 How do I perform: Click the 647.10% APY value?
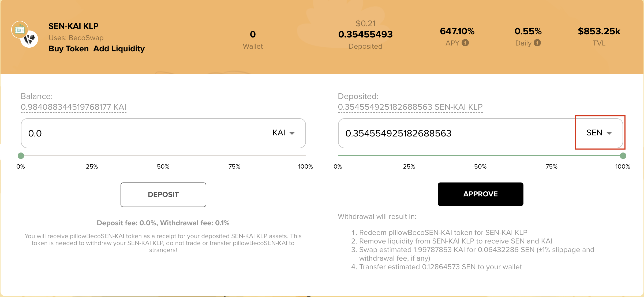[457, 31]
